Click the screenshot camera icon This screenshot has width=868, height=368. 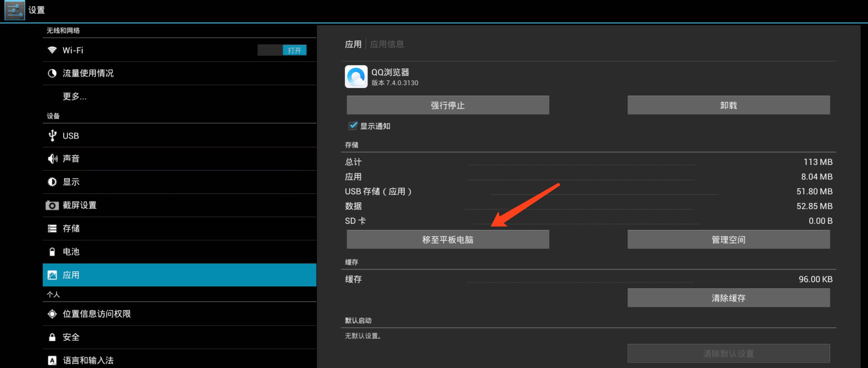52,205
